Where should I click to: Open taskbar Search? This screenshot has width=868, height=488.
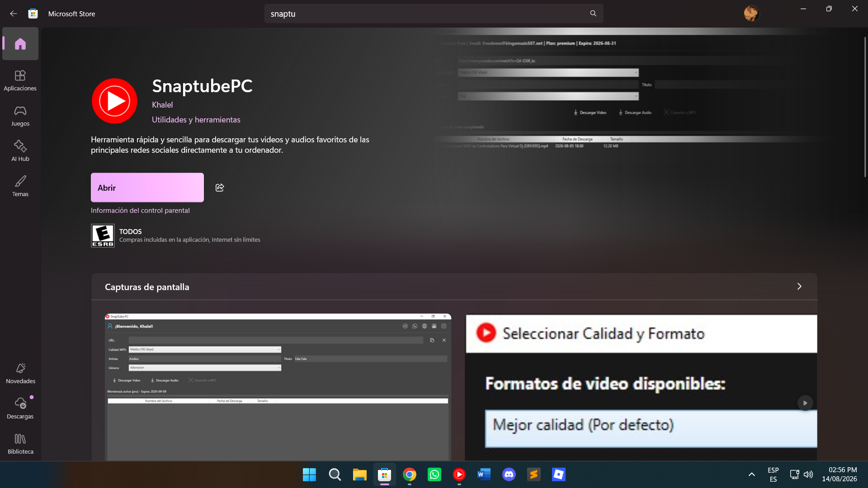pos(335,474)
